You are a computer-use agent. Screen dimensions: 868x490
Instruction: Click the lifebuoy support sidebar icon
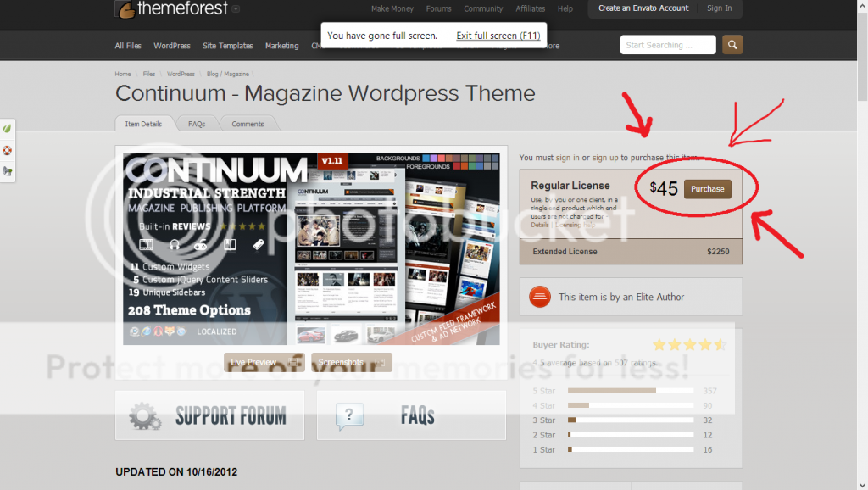(7, 150)
